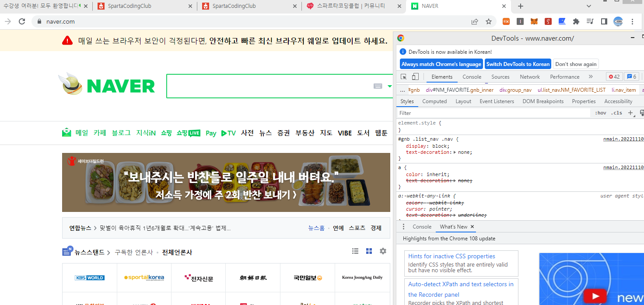Open the 쇼핑LIVE link
This screenshot has width=644, height=305.
189,133
